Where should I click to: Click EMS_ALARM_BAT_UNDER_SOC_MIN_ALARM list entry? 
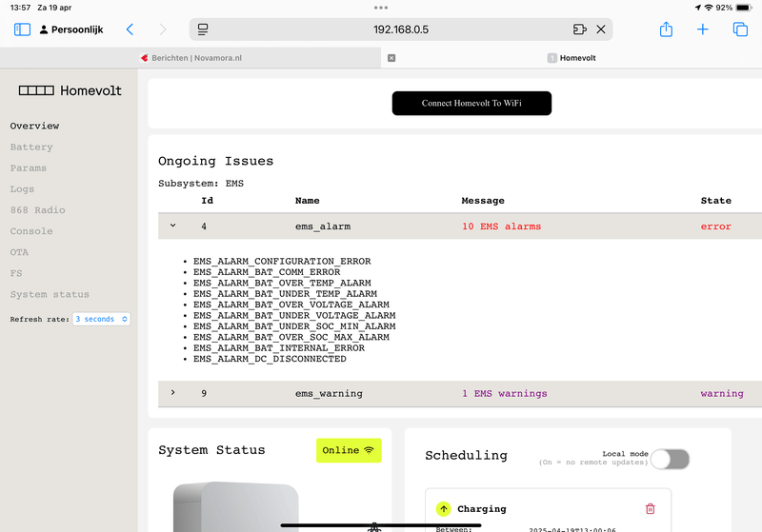(294, 326)
